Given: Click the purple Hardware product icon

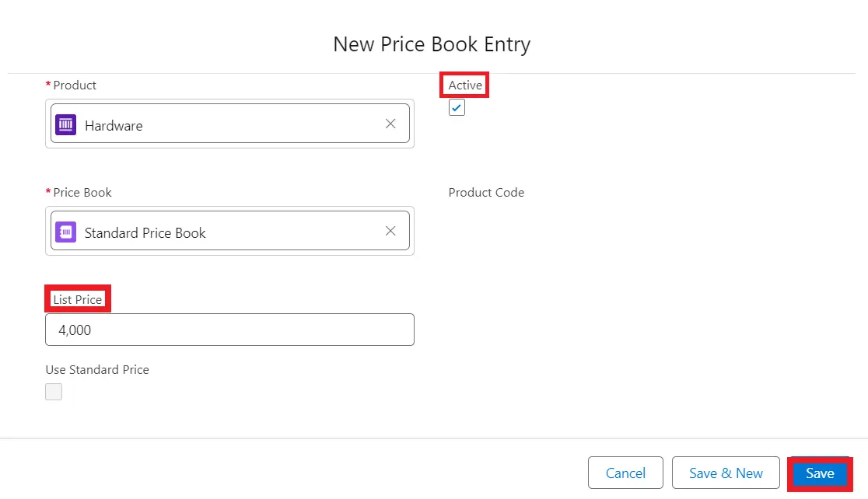Looking at the screenshot, I should (x=65, y=124).
